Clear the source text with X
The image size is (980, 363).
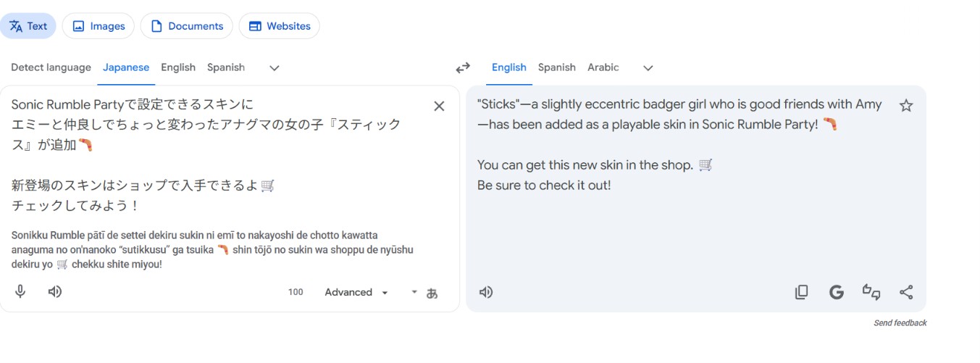coord(439,106)
